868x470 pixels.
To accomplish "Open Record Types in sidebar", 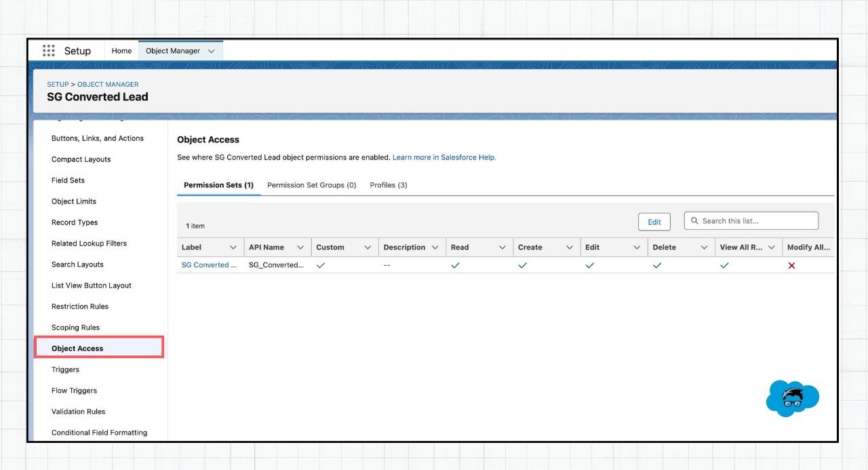I will (75, 222).
